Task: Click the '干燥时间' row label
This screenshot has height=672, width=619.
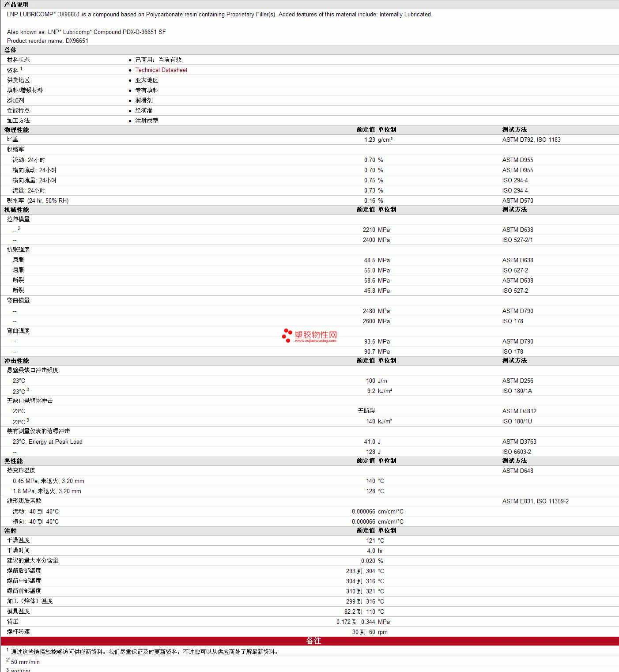Action: click(x=19, y=550)
